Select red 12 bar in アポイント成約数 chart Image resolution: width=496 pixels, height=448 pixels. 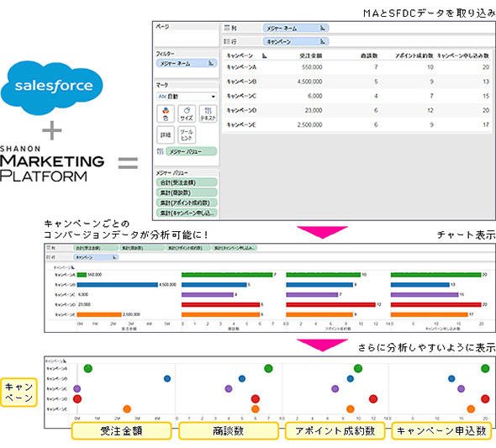click(x=331, y=304)
